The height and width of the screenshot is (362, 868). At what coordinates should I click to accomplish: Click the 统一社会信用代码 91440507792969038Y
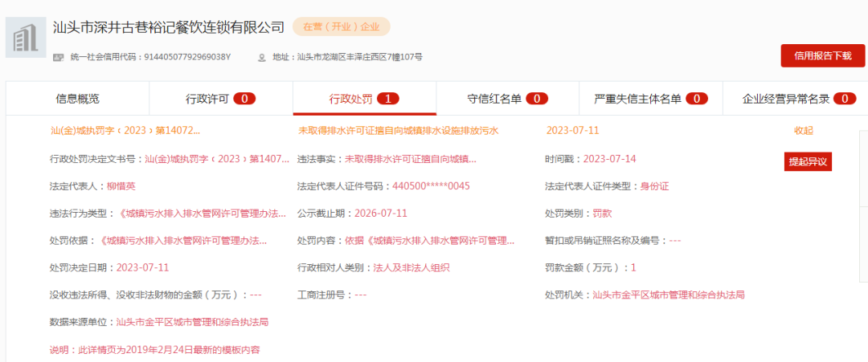click(187, 57)
